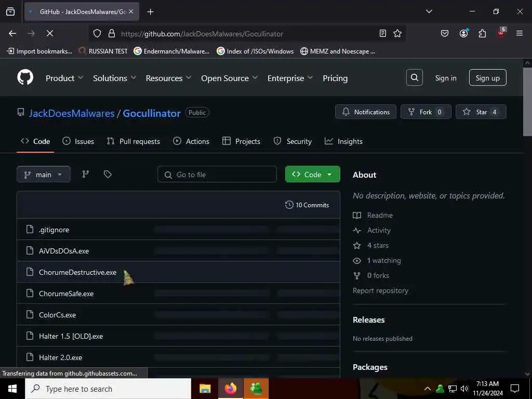Open the shield tracking protection icon
Screen dimensions: 532x399
tap(97, 34)
